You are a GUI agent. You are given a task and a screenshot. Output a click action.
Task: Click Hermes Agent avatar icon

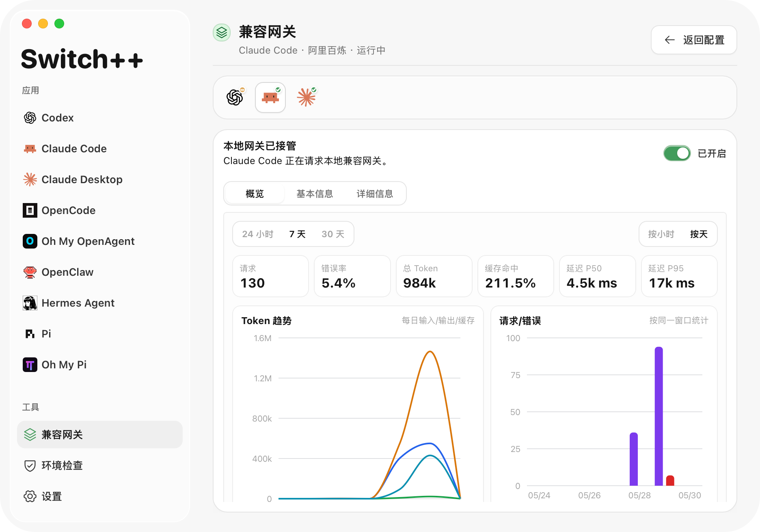click(30, 303)
